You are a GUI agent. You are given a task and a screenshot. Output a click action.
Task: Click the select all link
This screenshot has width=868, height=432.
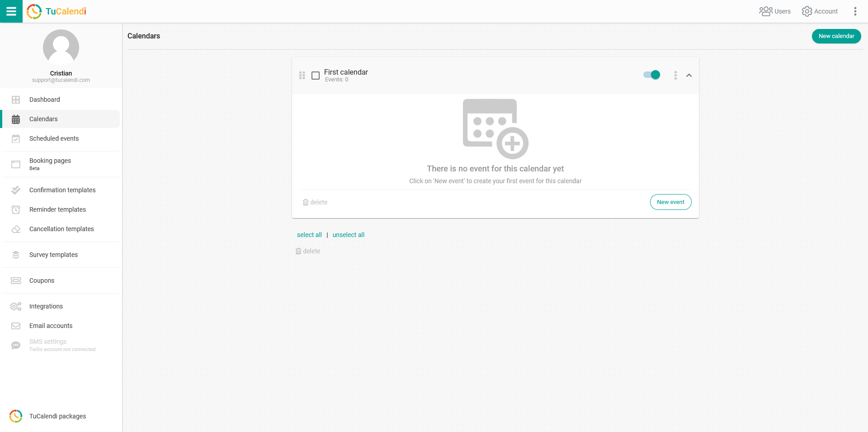tap(309, 235)
